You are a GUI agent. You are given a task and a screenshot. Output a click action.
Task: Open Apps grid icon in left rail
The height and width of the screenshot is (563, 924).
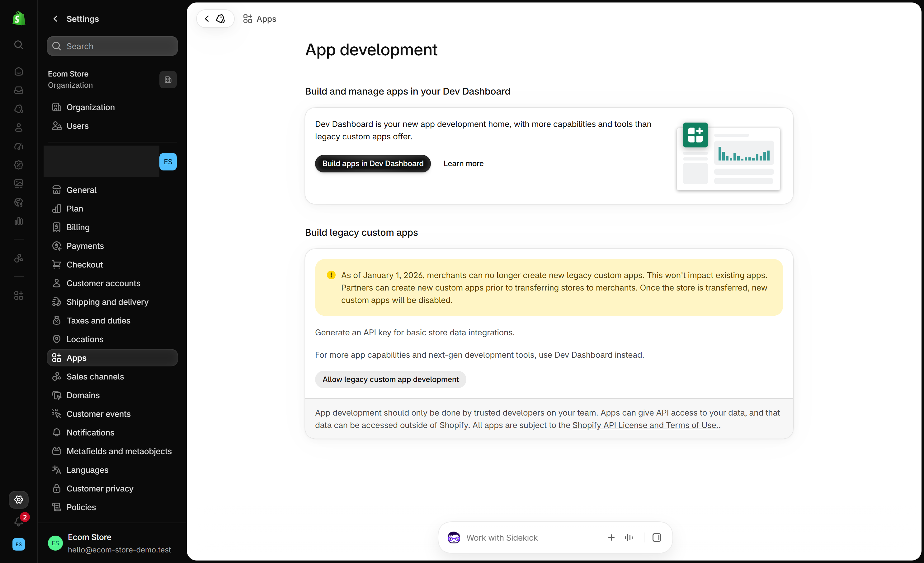[x=18, y=295]
